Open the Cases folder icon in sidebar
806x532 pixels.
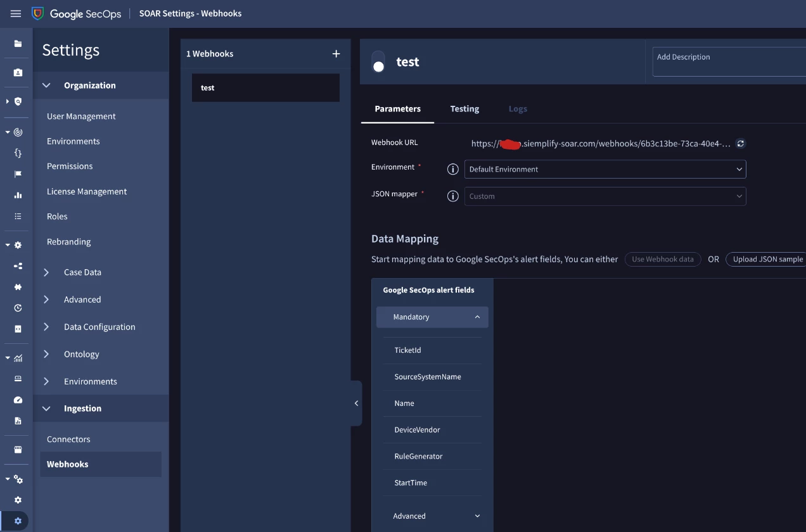(18, 44)
